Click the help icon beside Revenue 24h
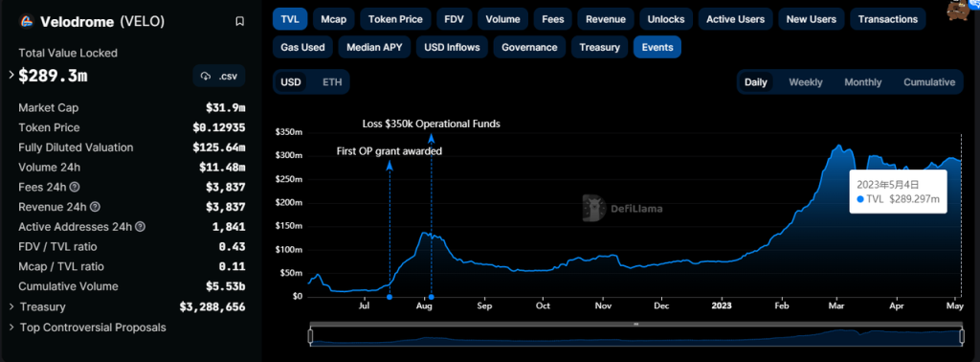Viewport: 980px width, 362px height. (x=95, y=207)
